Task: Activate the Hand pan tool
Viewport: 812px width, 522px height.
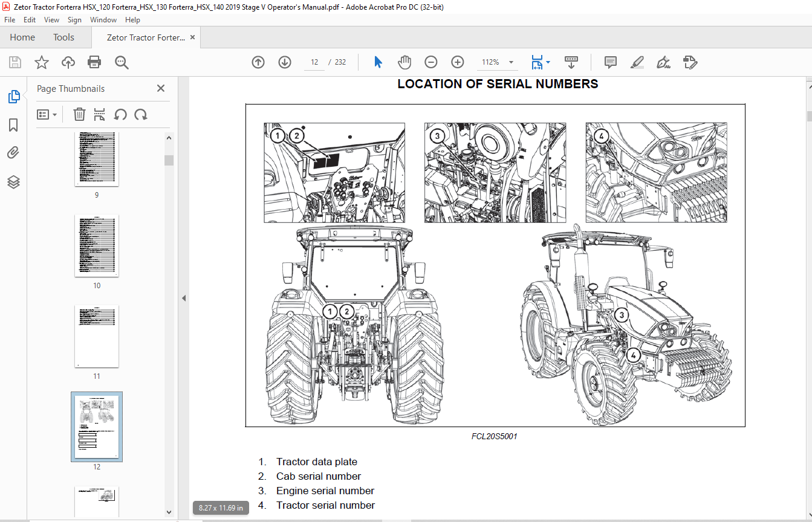Action: click(404, 62)
